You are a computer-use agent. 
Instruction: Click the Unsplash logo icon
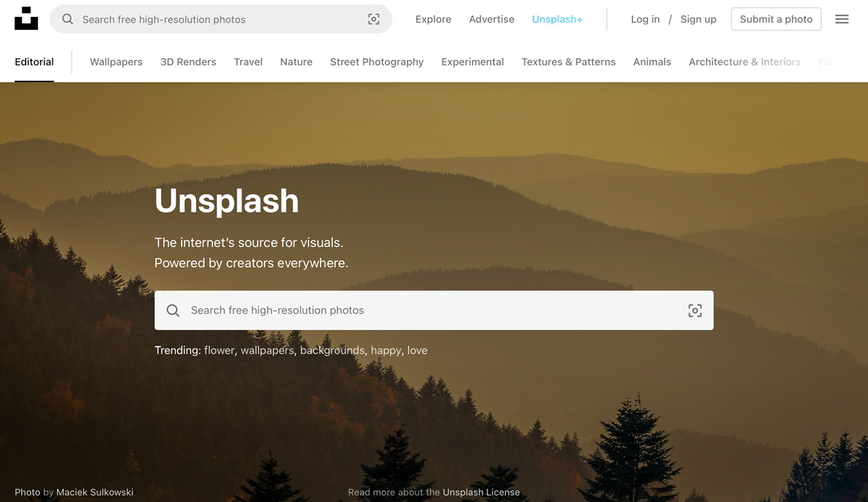tap(26, 18)
